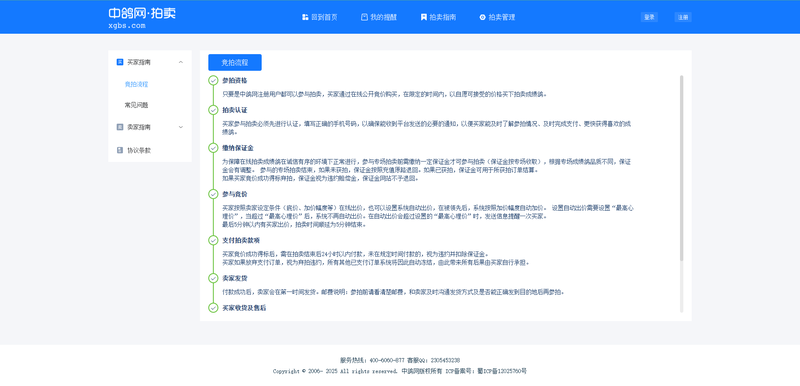Click the content panel vertical scrollbar
Image resolution: width=800 pixels, height=386 pixels.
682,168
